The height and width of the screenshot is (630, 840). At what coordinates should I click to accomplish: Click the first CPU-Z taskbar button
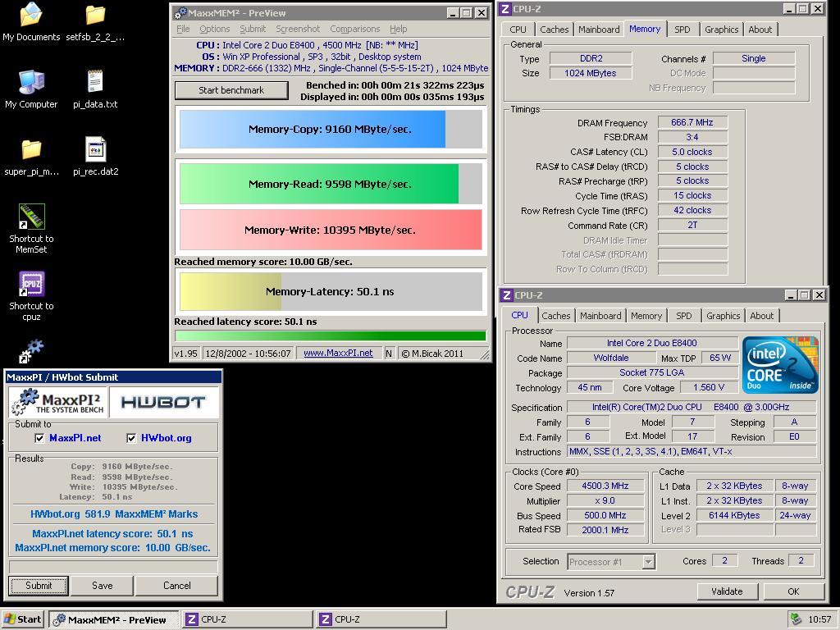(247, 620)
